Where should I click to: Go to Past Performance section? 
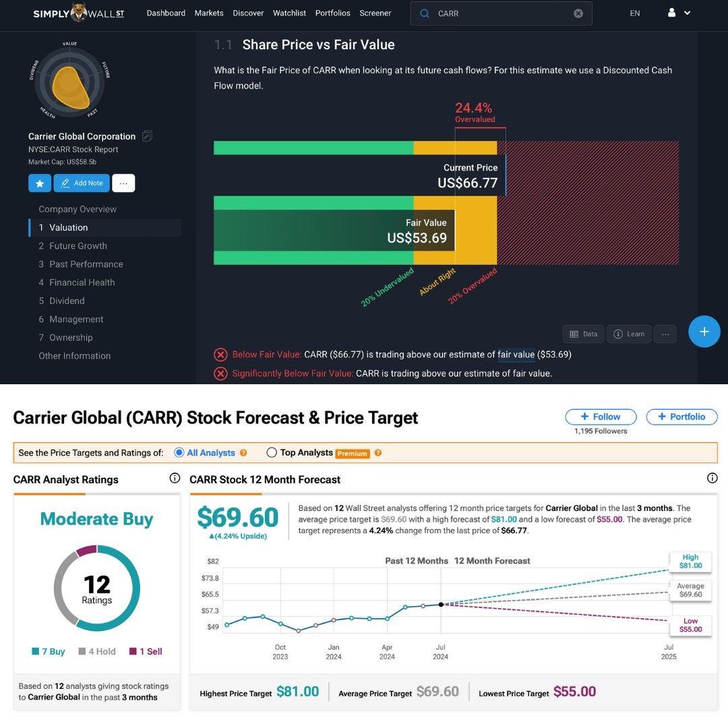(81, 264)
